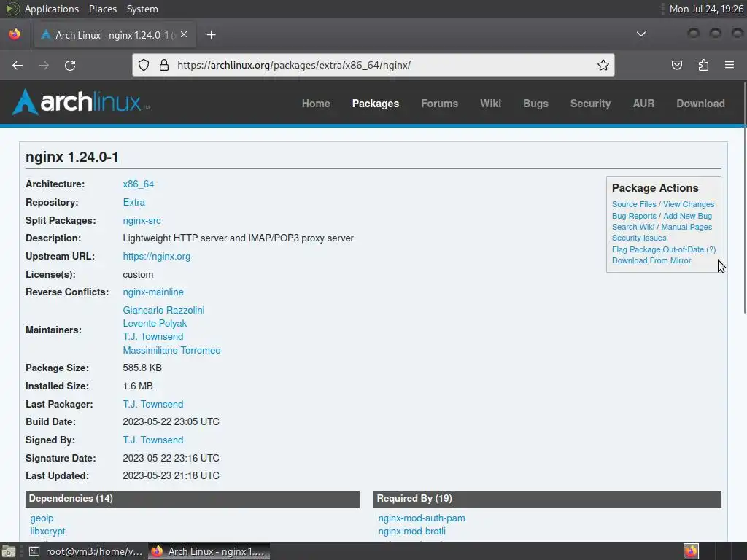Open the Bugs nav item
This screenshot has width=747, height=560.
pyautogui.click(x=535, y=104)
